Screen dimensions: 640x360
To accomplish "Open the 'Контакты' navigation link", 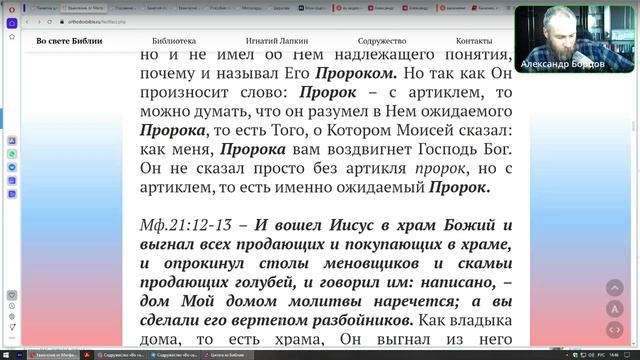I will pyautogui.click(x=474, y=41).
